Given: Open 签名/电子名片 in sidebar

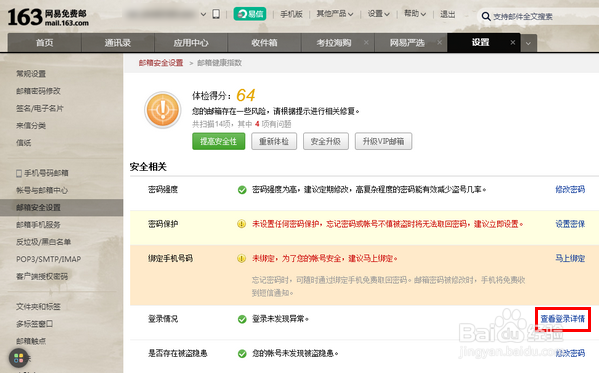Looking at the screenshot, I should [39, 108].
